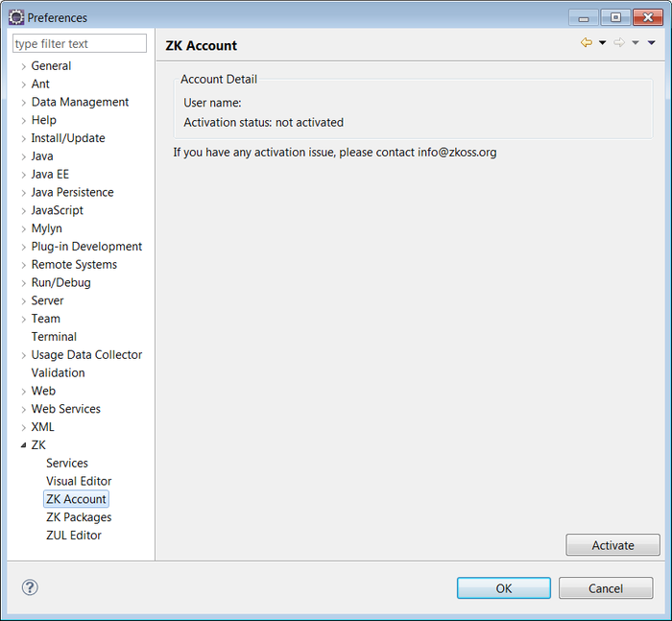
Task: Open the ZK Services preferences page
Action: 67,463
